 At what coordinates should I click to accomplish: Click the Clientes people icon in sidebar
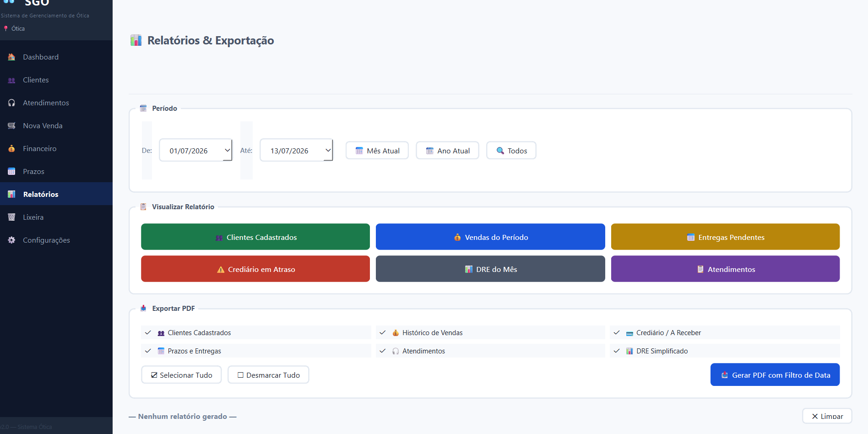pos(11,80)
